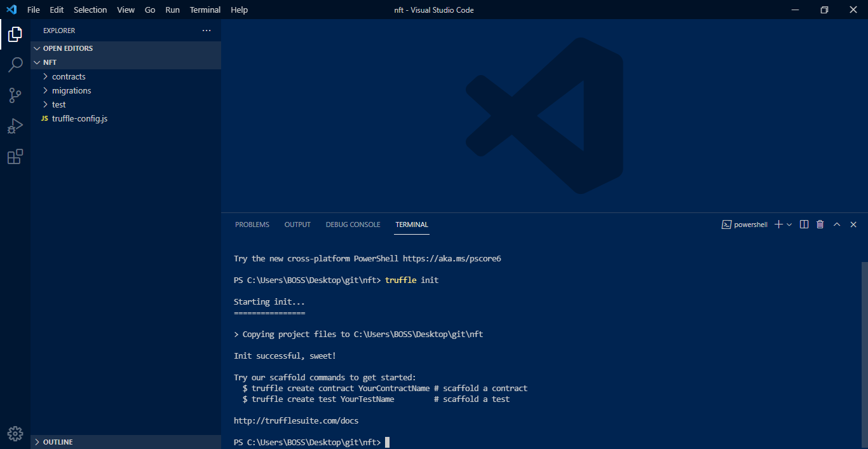Image resolution: width=868 pixels, height=449 pixels.
Task: Open the Extensions view
Action: [15, 156]
